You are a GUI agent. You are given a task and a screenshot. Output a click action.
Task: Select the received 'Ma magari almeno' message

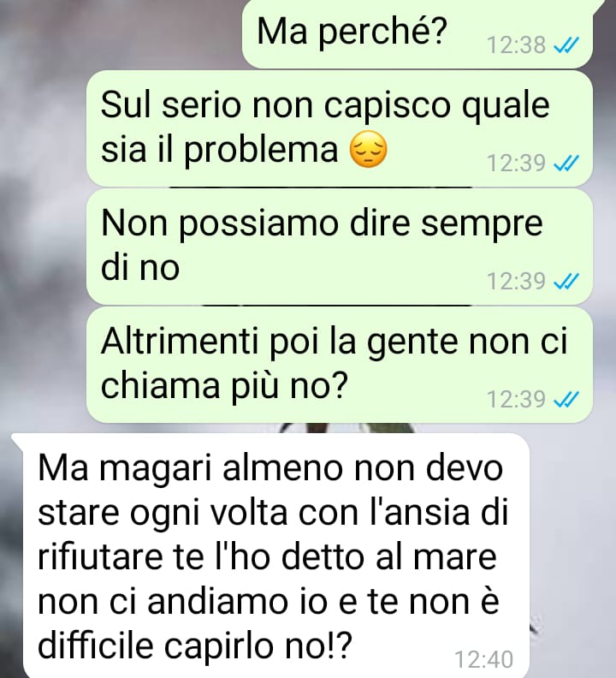coord(271,556)
